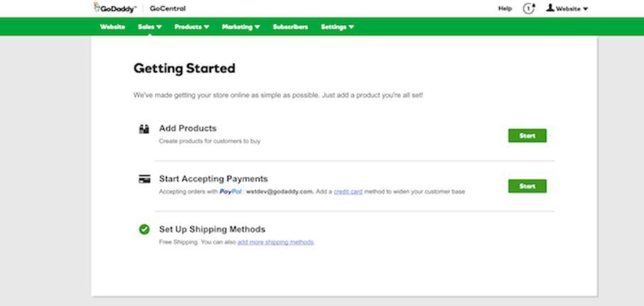The image size is (644, 306).
Task: Click the PayPal logo
Action: pyautogui.click(x=231, y=192)
